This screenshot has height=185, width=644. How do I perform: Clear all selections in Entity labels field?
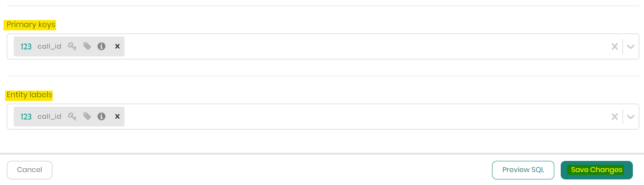pos(615,117)
